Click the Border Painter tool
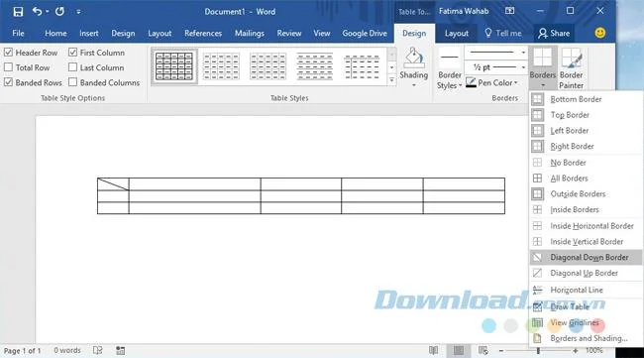The image size is (644, 358). coord(572,68)
